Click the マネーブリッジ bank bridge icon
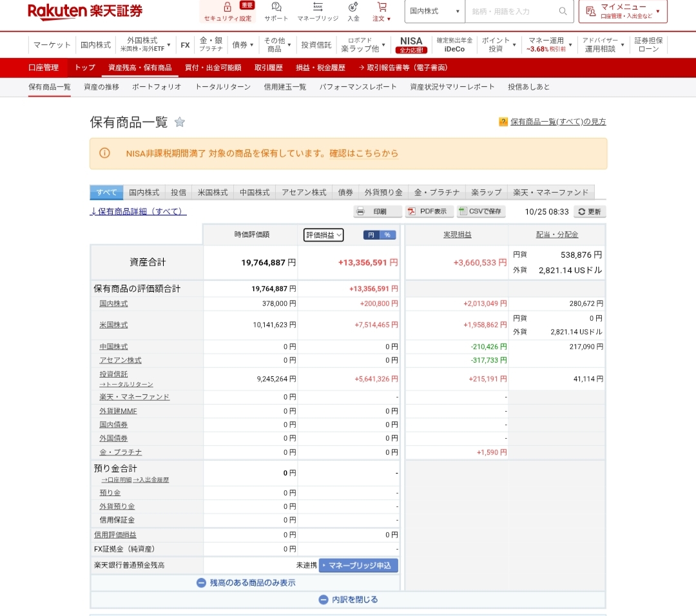Image resolution: width=696 pixels, height=616 pixels. 318,11
